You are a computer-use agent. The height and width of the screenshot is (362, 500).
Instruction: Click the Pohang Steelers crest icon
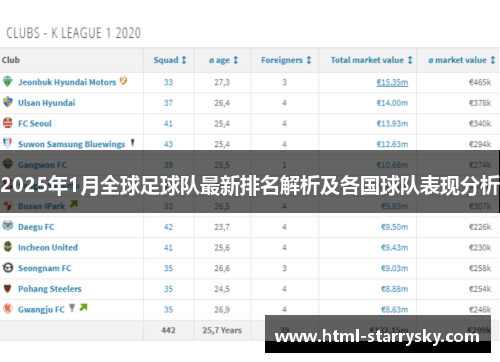point(8,288)
